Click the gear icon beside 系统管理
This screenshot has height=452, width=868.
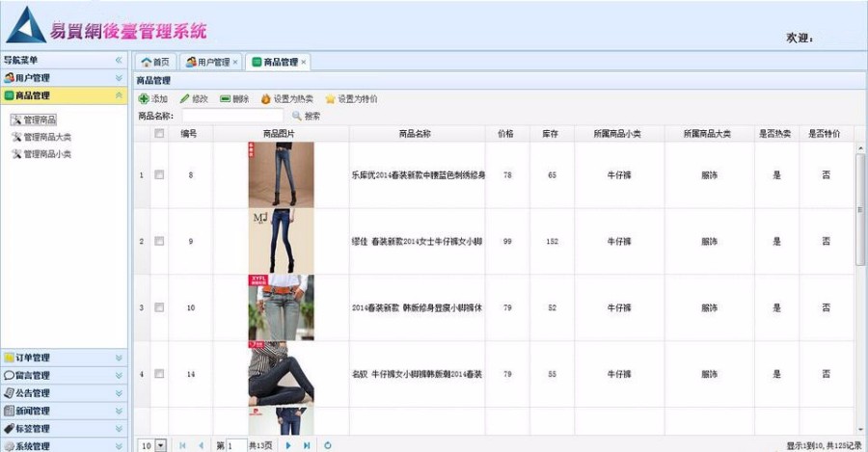[9, 446]
